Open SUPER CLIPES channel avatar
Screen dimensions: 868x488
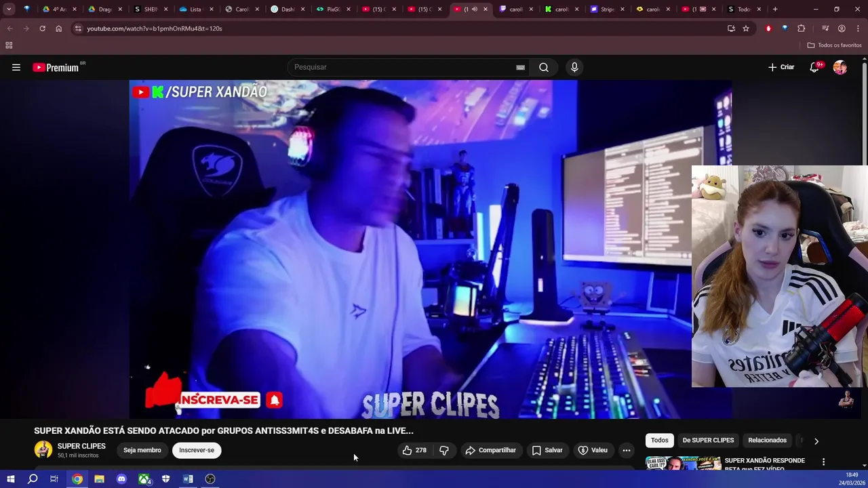click(x=43, y=450)
